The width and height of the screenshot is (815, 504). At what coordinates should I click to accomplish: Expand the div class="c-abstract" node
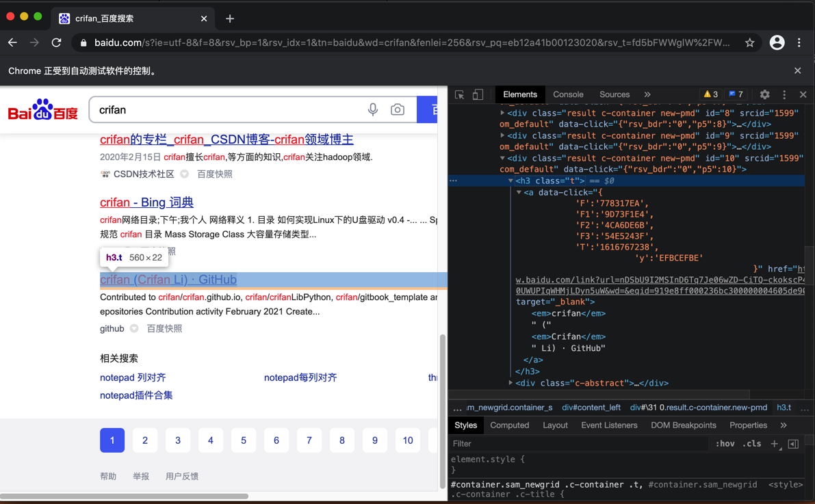[510, 383]
